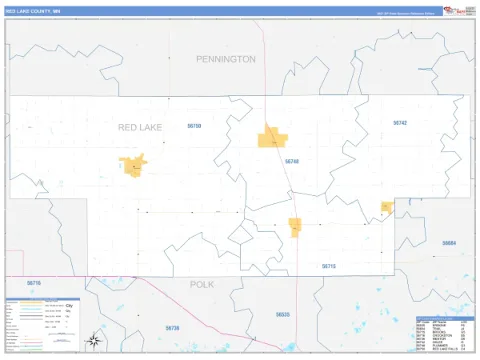Click ZIP code label 56535

[x=283, y=314]
